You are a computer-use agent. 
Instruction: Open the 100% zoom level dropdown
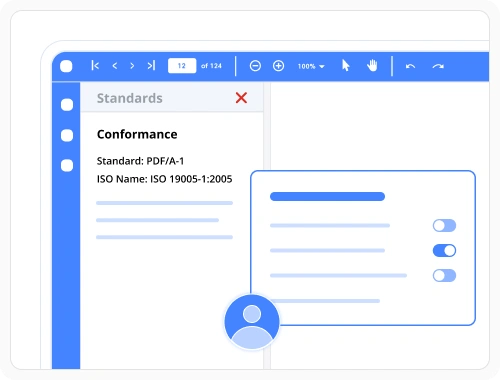click(311, 66)
